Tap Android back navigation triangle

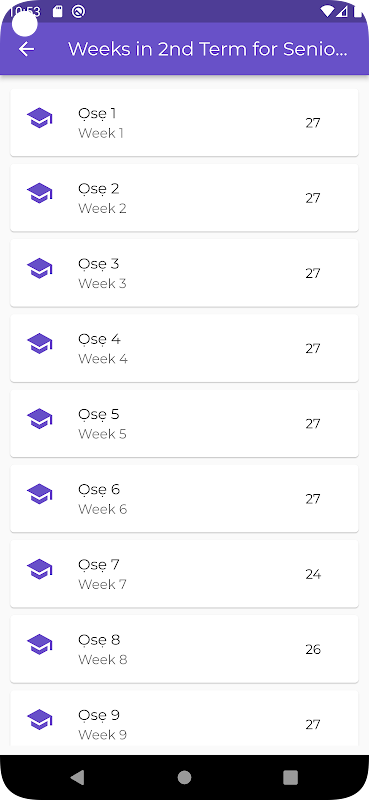coord(77,777)
